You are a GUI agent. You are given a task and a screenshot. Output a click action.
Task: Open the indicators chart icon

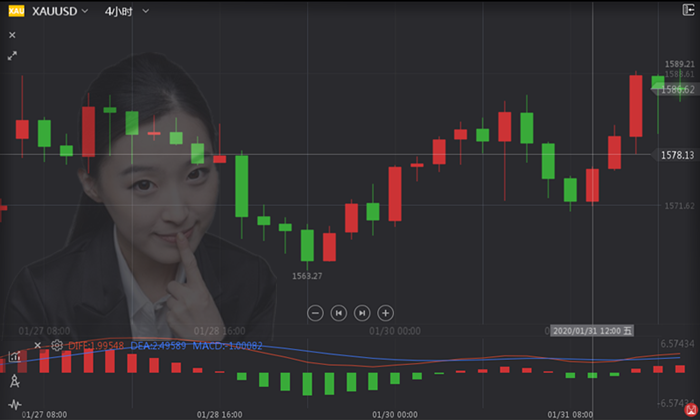click(15, 356)
